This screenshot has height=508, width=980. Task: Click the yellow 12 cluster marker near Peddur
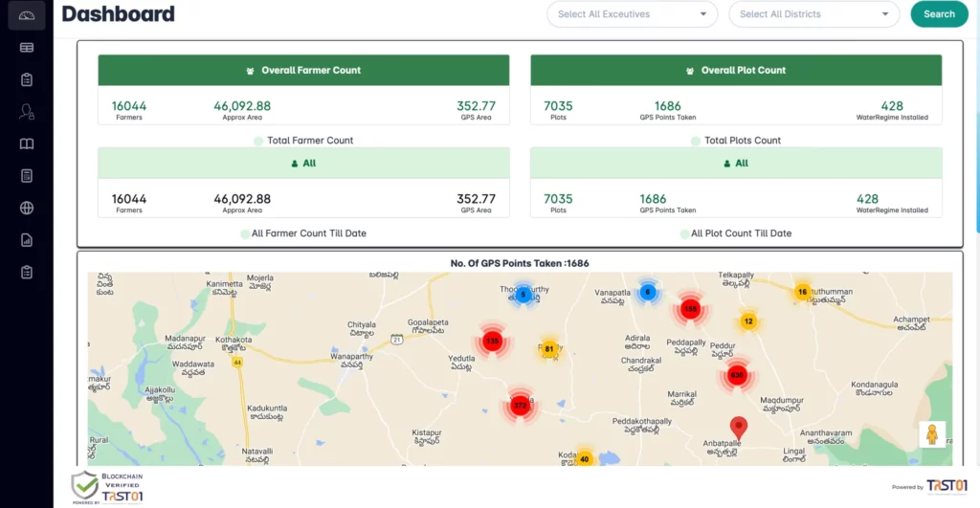pyautogui.click(x=748, y=321)
